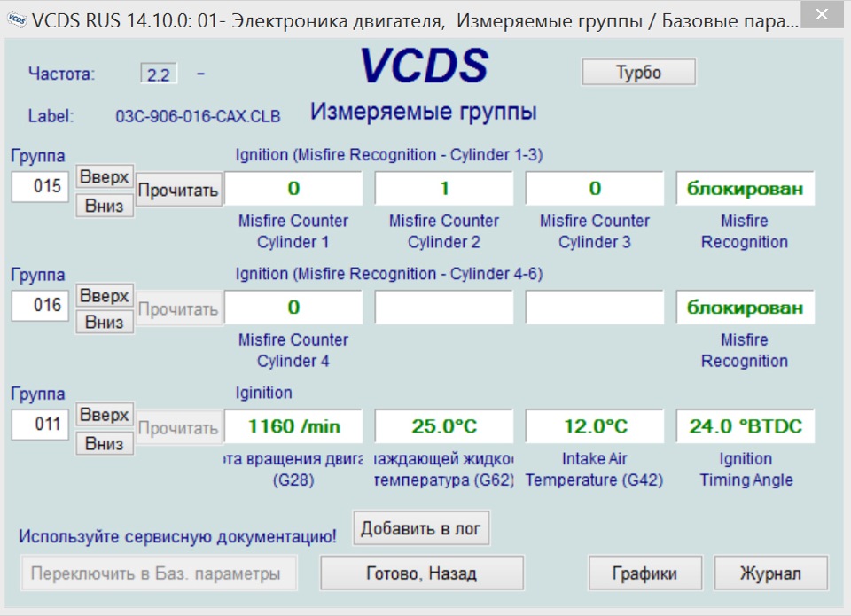Click блокирован value in group 016
Image resolution: width=851 pixels, height=616 pixels.
coord(746,308)
